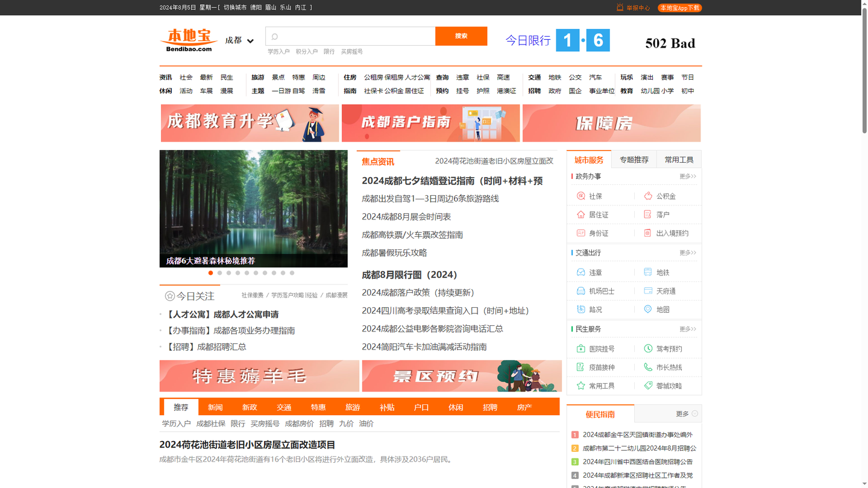
Task: Open 保障房 banner
Action: pos(611,123)
